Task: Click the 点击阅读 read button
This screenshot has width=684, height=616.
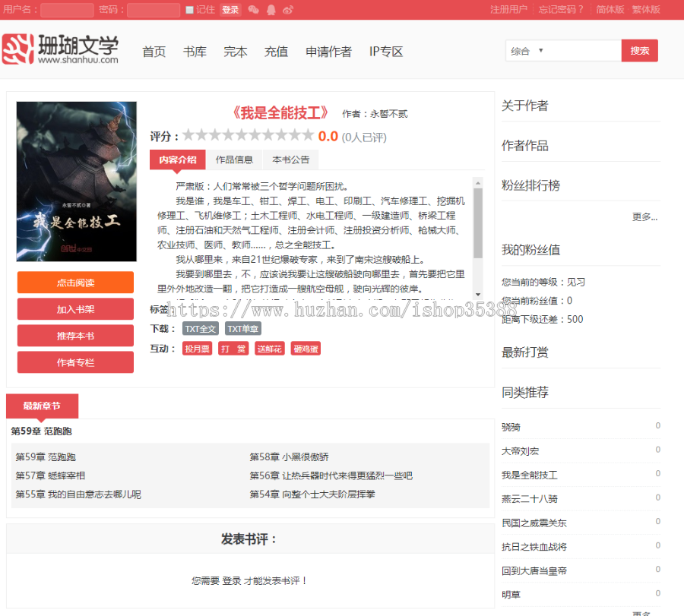Action: click(x=75, y=282)
